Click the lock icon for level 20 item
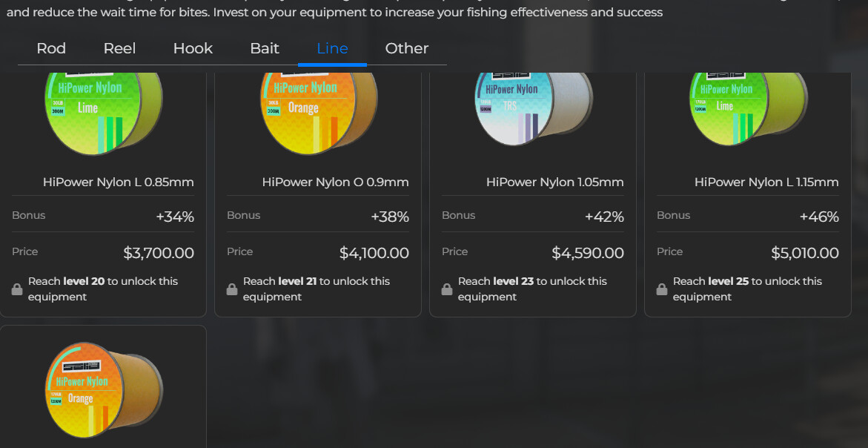This screenshot has width=868, height=448. click(17, 289)
